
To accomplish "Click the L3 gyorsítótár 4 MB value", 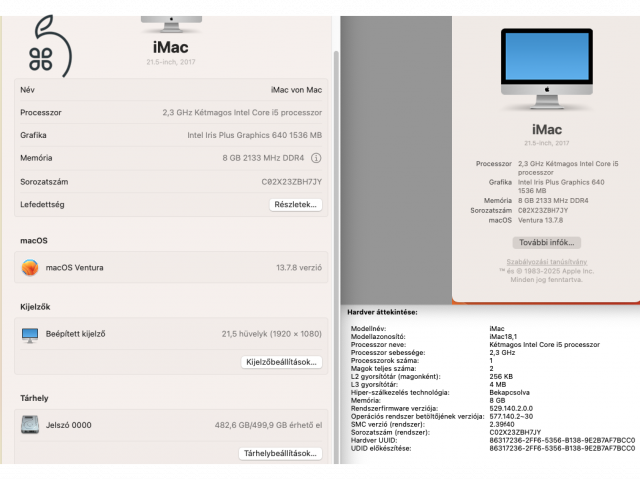I will point(498,384).
